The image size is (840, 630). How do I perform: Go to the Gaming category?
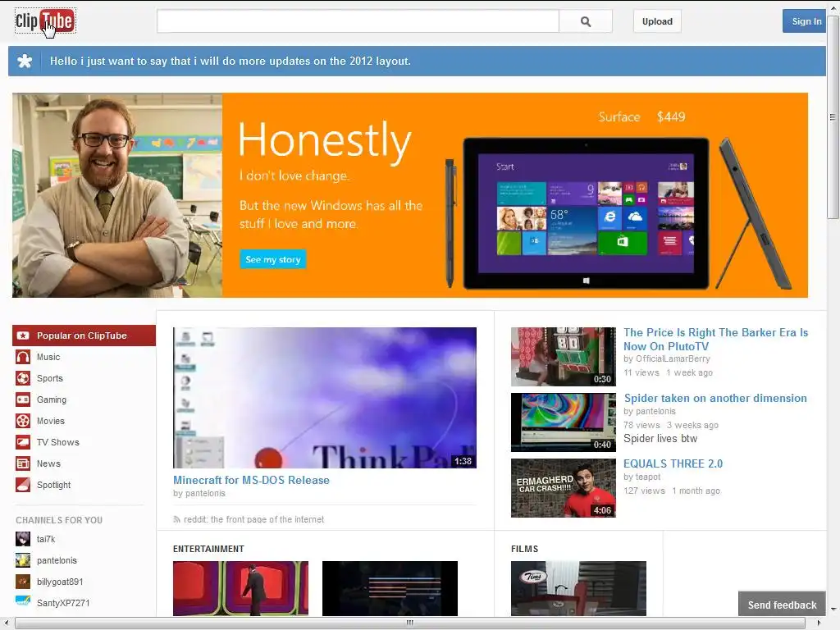pos(52,399)
